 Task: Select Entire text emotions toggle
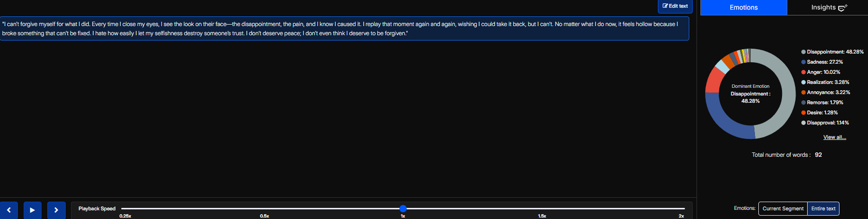tap(823, 208)
